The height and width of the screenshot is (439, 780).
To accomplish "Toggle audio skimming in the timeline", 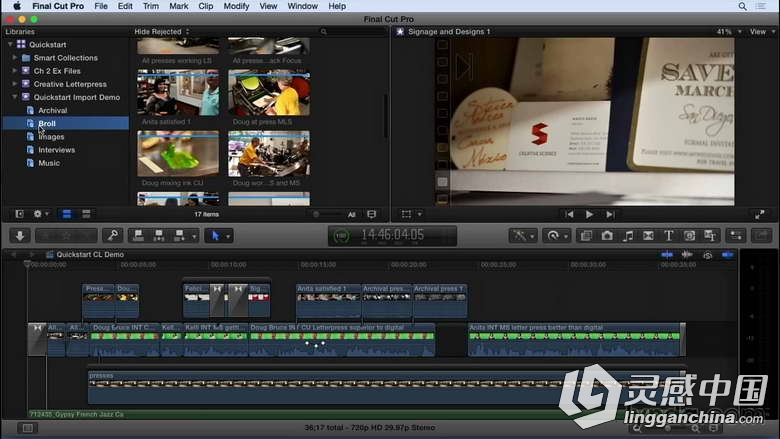I will (687, 255).
